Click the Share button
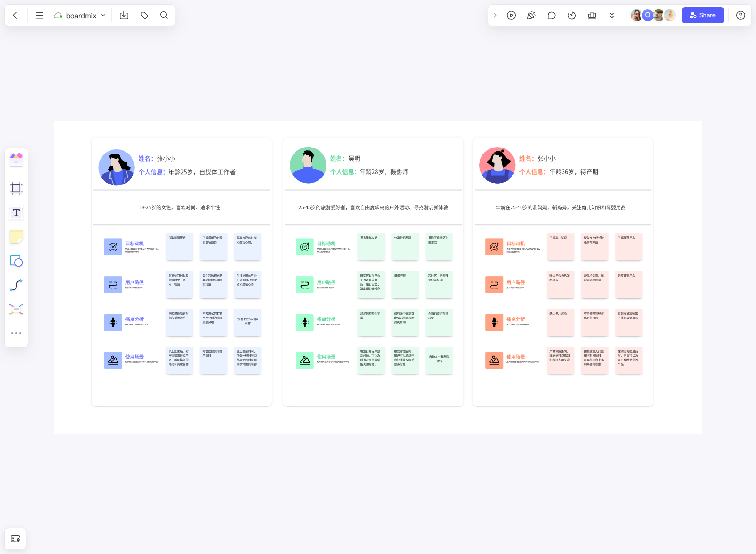The width and height of the screenshot is (756, 554). point(703,15)
